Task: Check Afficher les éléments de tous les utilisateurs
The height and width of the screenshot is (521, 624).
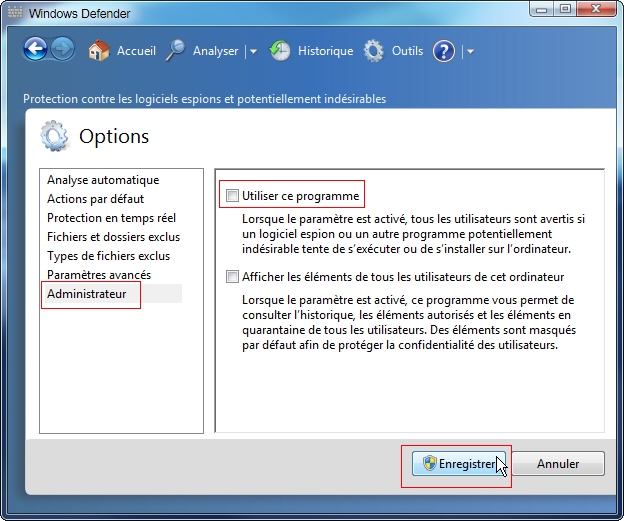Action: pyautogui.click(x=232, y=276)
